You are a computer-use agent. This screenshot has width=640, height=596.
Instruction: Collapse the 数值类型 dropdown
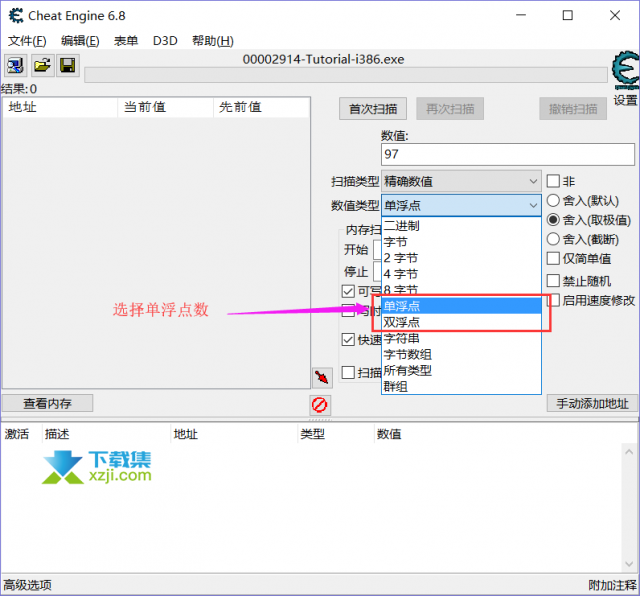point(461,205)
